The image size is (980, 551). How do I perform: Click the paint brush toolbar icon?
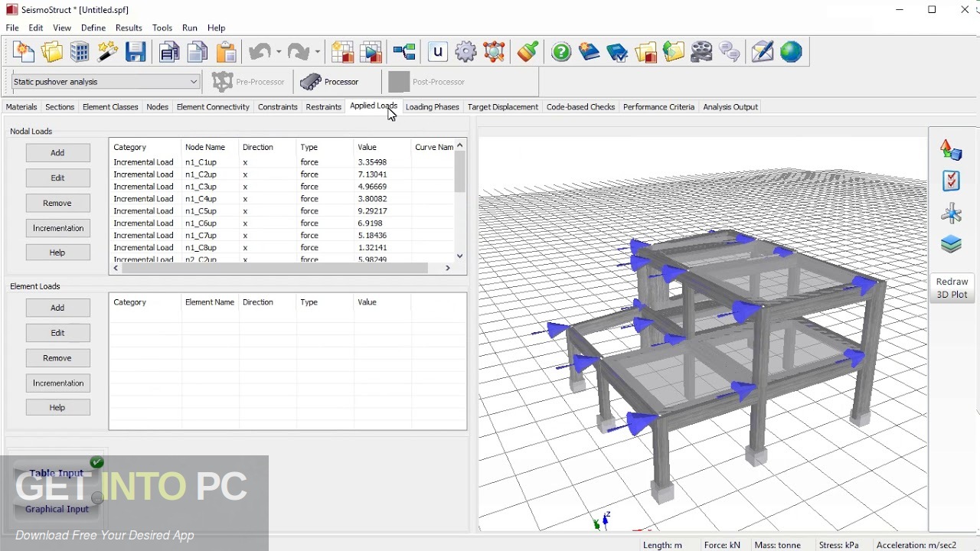pyautogui.click(x=528, y=52)
